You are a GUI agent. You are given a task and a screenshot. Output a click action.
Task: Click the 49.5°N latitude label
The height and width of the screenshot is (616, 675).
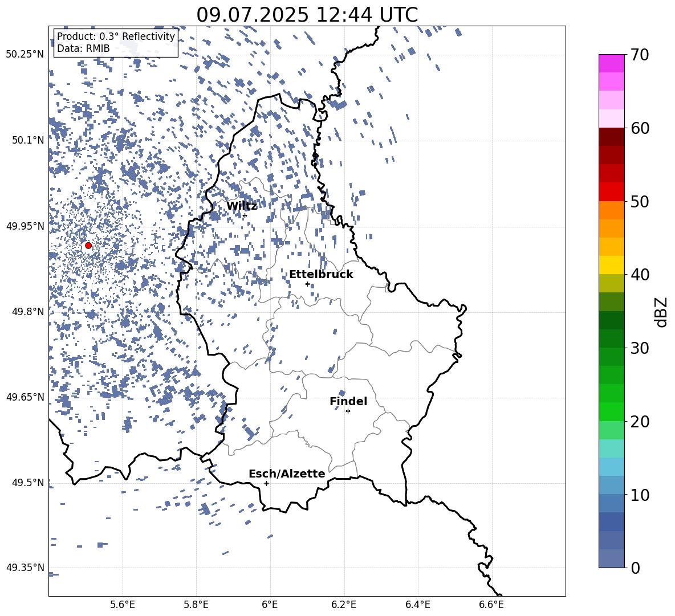28,483
